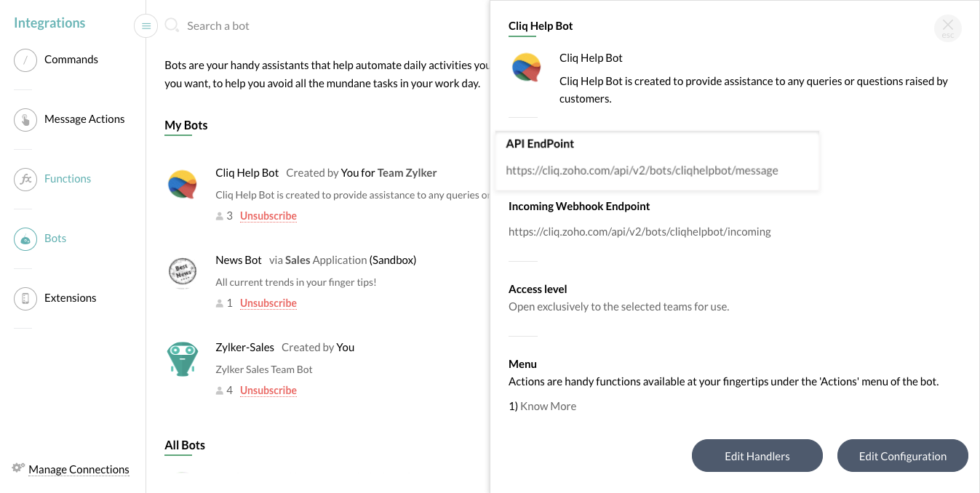Select the API EndPoint URL text

tap(642, 171)
